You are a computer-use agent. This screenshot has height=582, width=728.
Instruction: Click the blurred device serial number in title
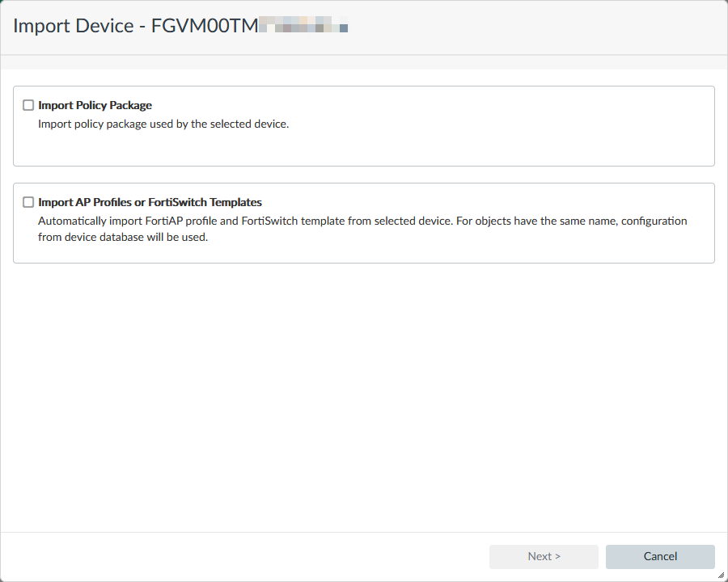pos(303,27)
